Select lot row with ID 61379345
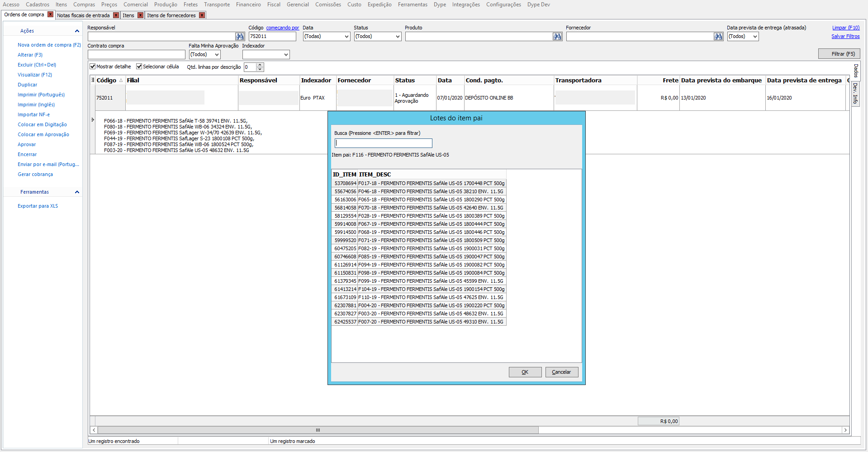This screenshot has height=452, width=868. click(x=419, y=281)
